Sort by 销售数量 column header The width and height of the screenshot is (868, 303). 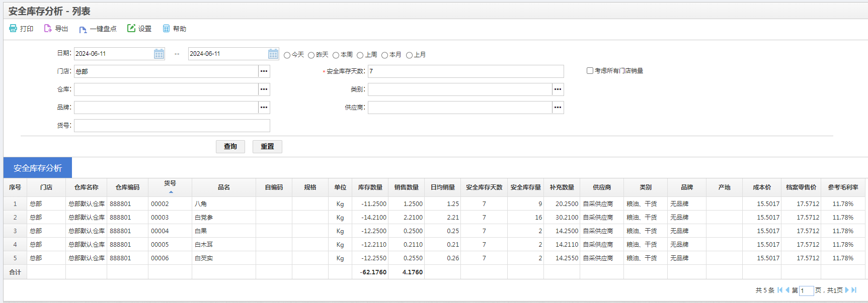pyautogui.click(x=407, y=187)
